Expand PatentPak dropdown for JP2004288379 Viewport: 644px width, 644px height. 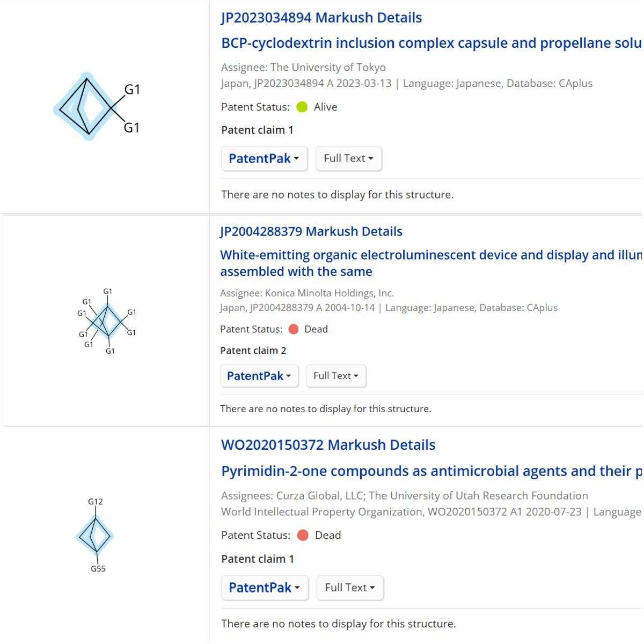(x=259, y=376)
